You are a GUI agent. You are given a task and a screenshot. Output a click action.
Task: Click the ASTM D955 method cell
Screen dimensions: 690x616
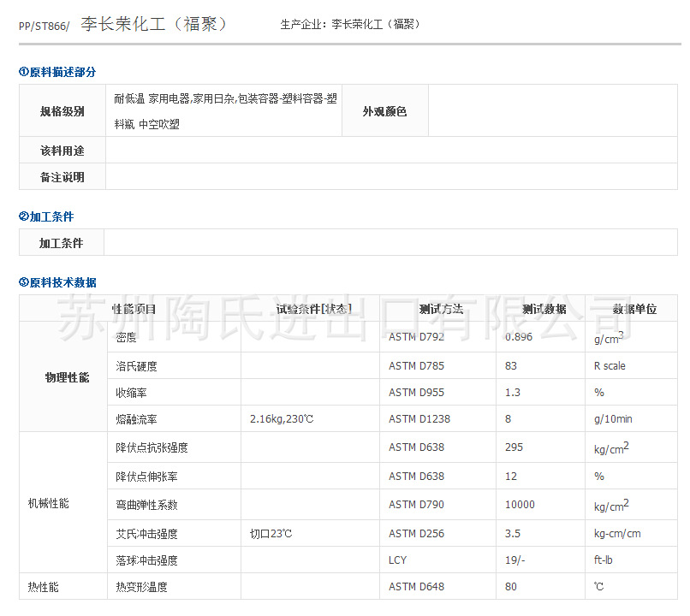pyautogui.click(x=437, y=392)
